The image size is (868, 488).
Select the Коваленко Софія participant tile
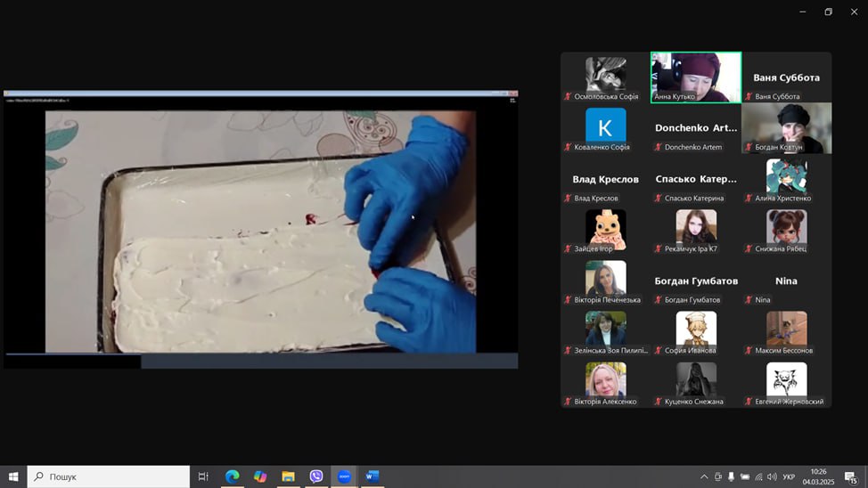pos(605,127)
